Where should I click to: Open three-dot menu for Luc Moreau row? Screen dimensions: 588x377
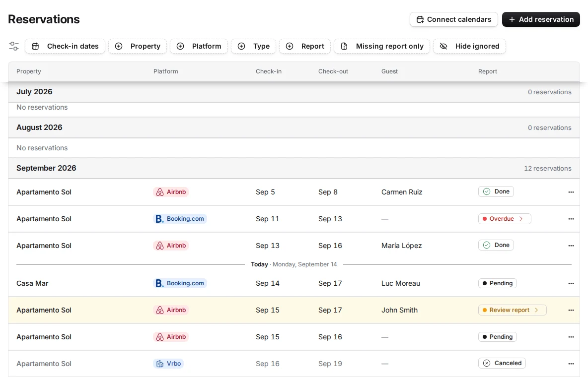click(571, 283)
